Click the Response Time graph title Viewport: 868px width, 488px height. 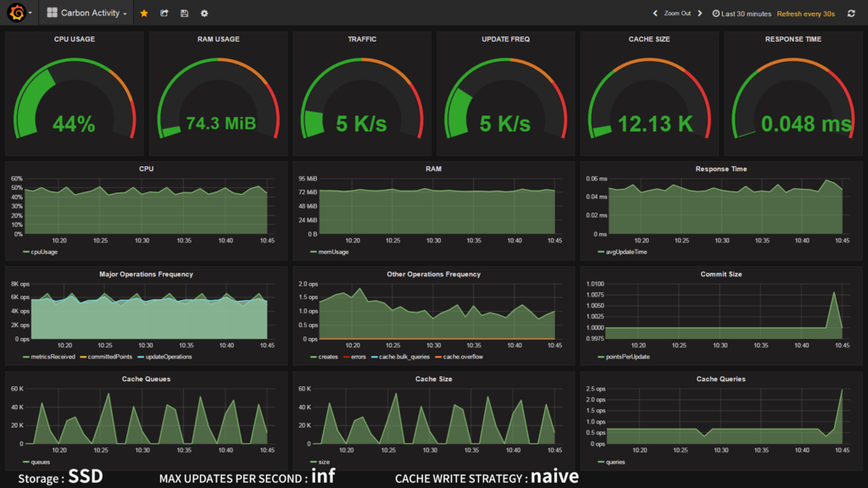(721, 169)
